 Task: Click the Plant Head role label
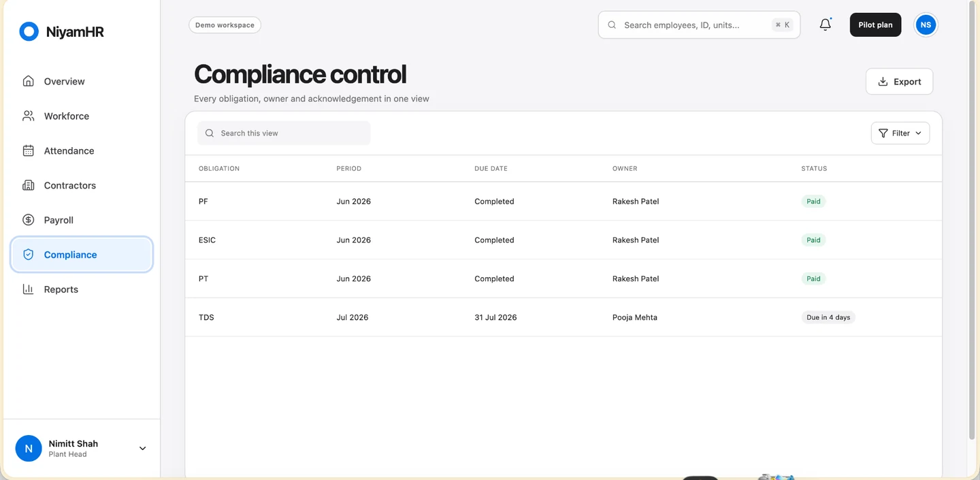tap(67, 455)
